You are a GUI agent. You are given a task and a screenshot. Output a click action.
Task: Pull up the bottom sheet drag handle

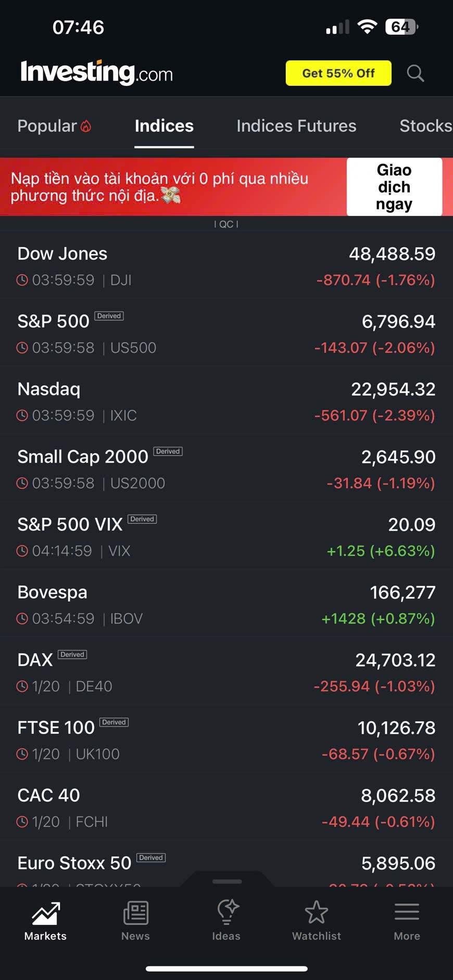227,881
